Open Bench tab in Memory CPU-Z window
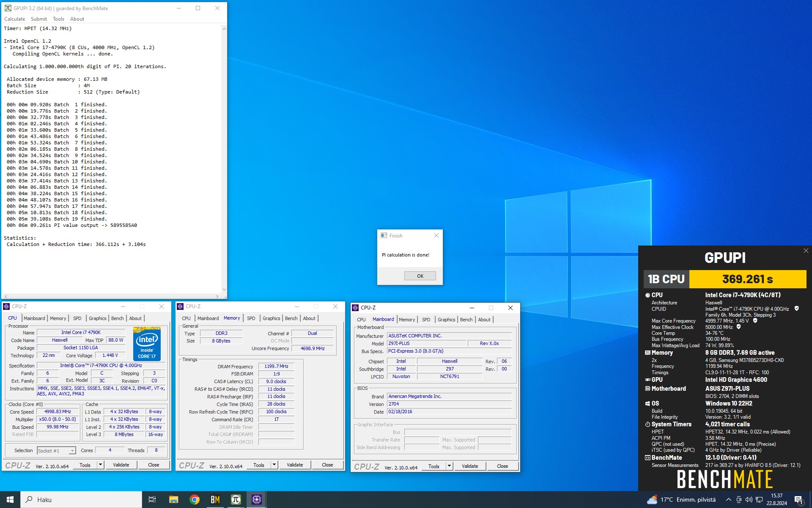The width and height of the screenshot is (812, 508). [x=291, y=318]
